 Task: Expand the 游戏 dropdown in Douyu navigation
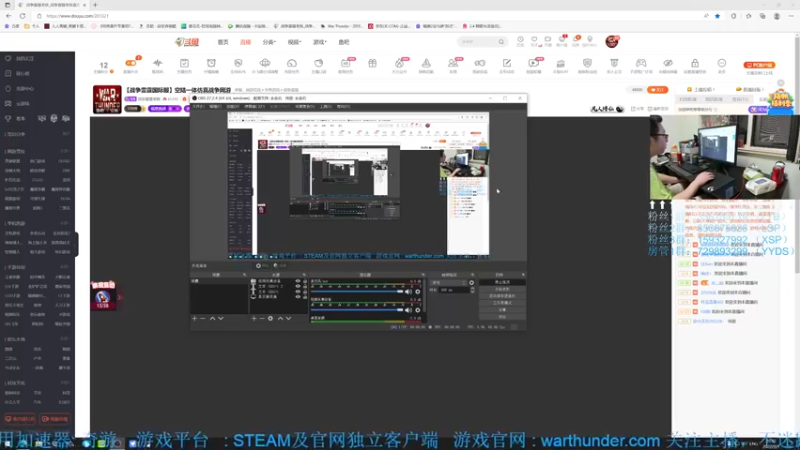click(319, 42)
